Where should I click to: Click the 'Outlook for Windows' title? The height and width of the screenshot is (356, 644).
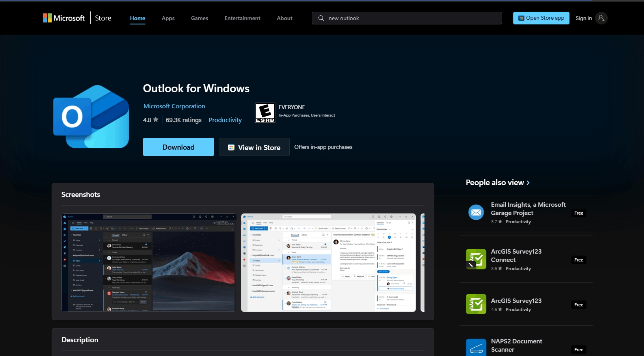[x=196, y=88]
